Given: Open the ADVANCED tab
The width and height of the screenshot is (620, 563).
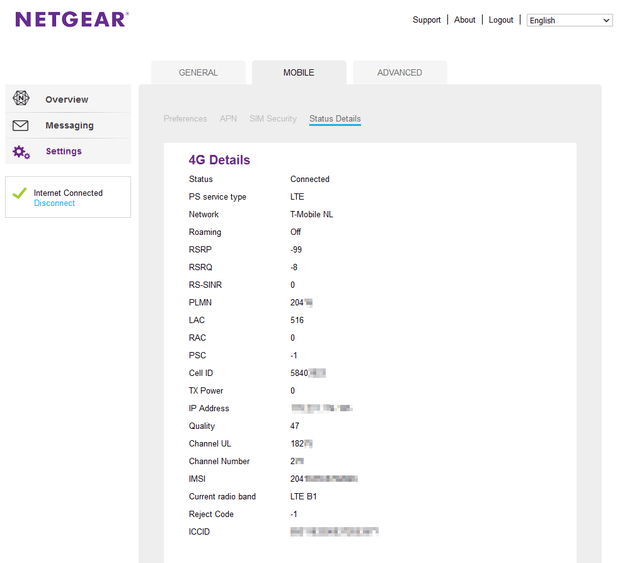Looking at the screenshot, I should 400,72.
